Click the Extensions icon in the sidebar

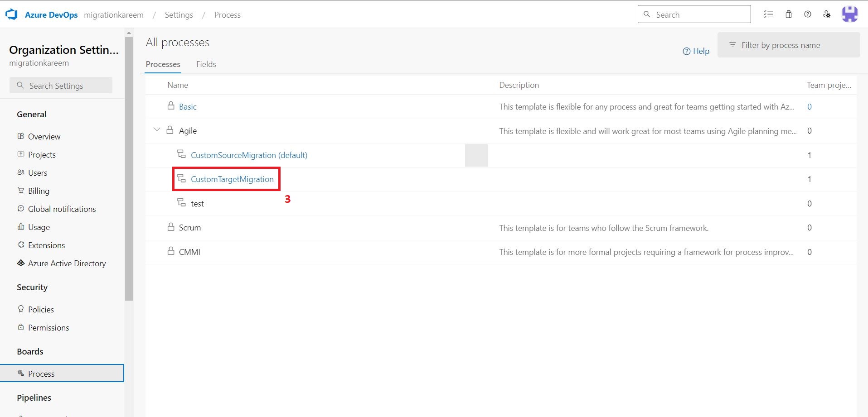coord(20,245)
